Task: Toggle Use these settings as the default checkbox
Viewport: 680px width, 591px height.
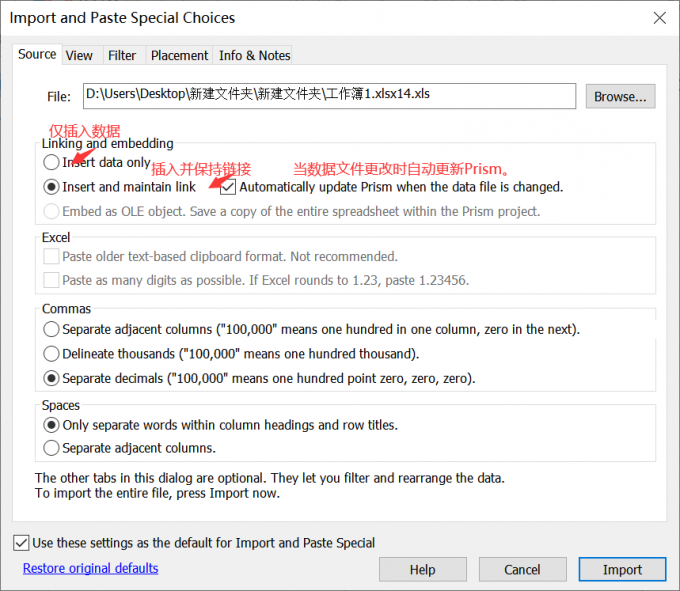Action: [22, 543]
